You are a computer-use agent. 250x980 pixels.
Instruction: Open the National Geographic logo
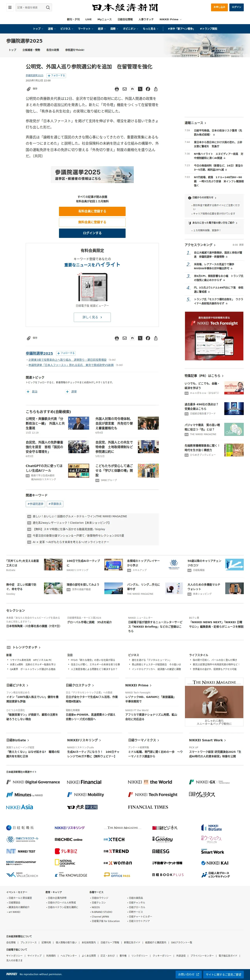click(65, 863)
